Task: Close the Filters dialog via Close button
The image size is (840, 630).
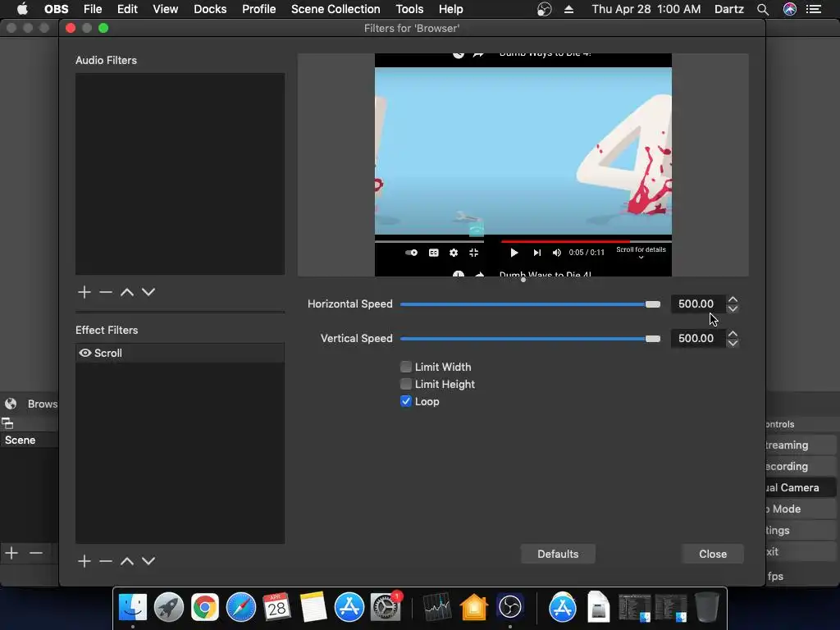Action: pos(713,554)
